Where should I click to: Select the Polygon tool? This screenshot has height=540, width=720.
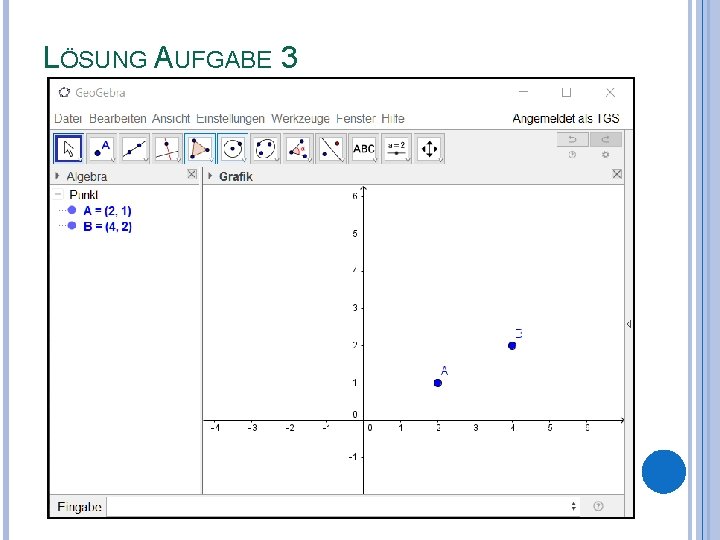(x=200, y=148)
